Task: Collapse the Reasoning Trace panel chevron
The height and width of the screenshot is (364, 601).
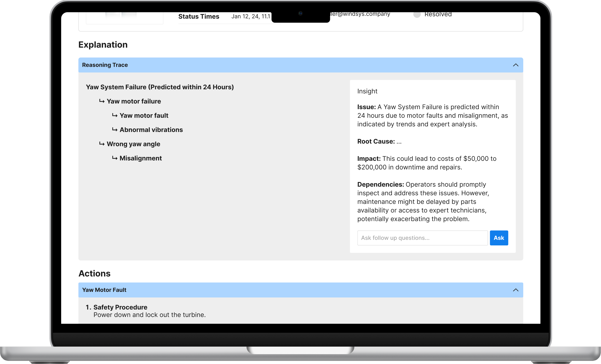Action: point(515,65)
